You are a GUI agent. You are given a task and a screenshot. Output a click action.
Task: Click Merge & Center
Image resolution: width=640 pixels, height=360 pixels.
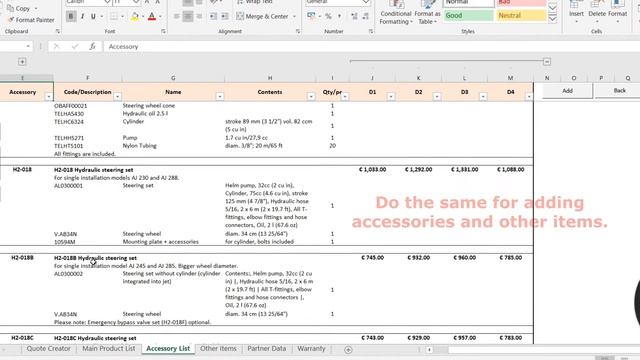(262, 16)
